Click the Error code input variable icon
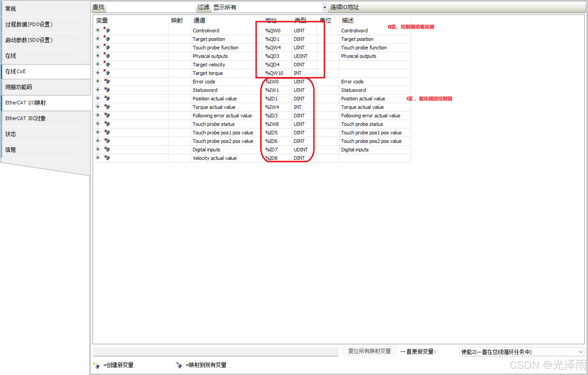 [107, 81]
